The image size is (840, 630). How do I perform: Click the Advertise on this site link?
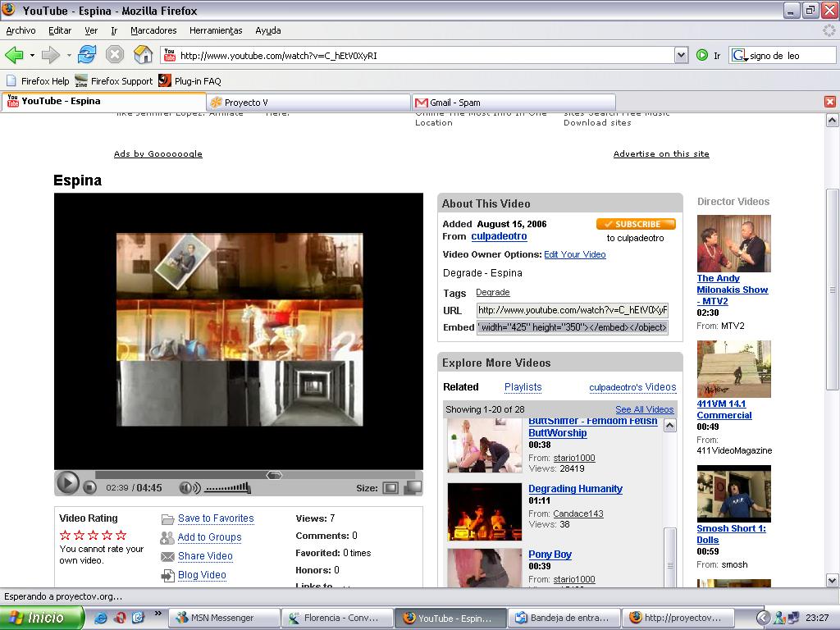click(x=661, y=153)
